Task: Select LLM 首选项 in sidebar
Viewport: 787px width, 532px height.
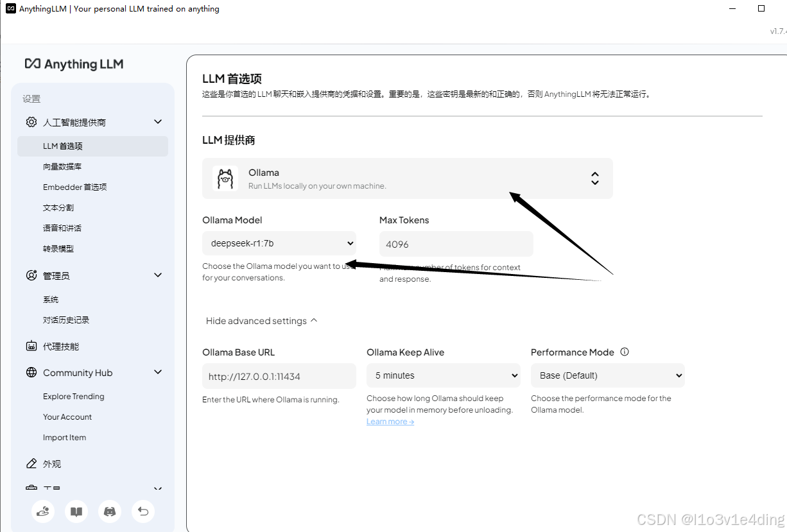Action: (x=93, y=146)
